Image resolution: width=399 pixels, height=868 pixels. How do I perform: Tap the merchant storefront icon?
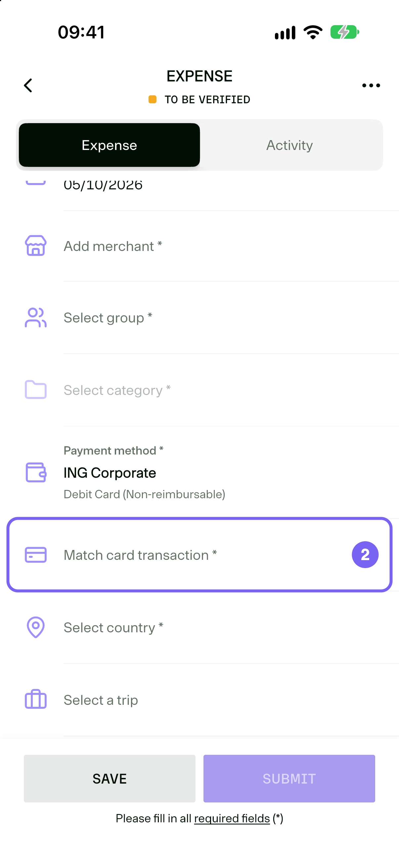pyautogui.click(x=36, y=246)
